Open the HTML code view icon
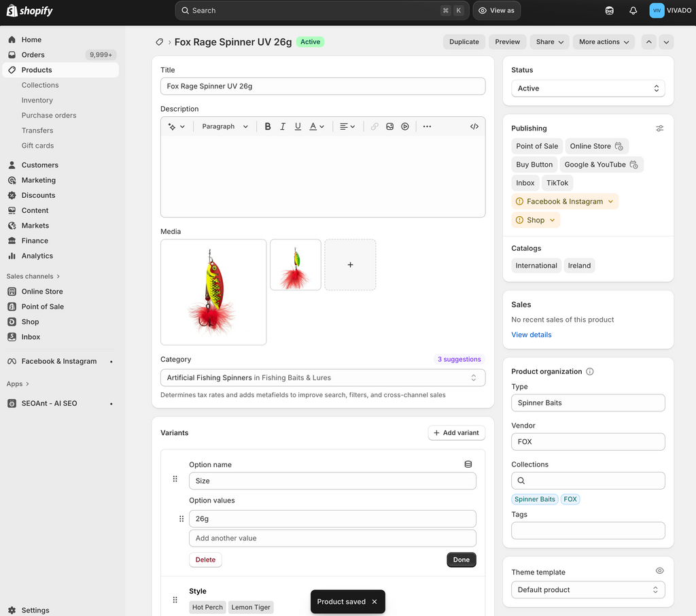Viewport: 696px width, 616px height. click(474, 126)
